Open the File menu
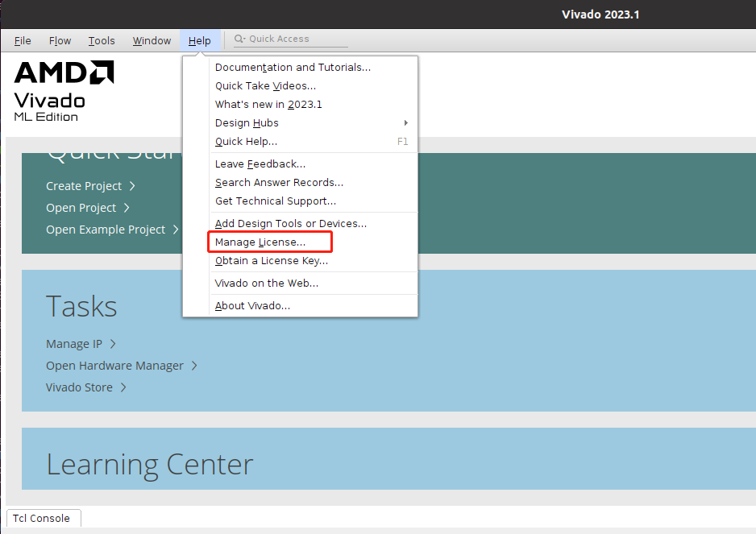Viewport: 756px width, 534px height. click(23, 40)
